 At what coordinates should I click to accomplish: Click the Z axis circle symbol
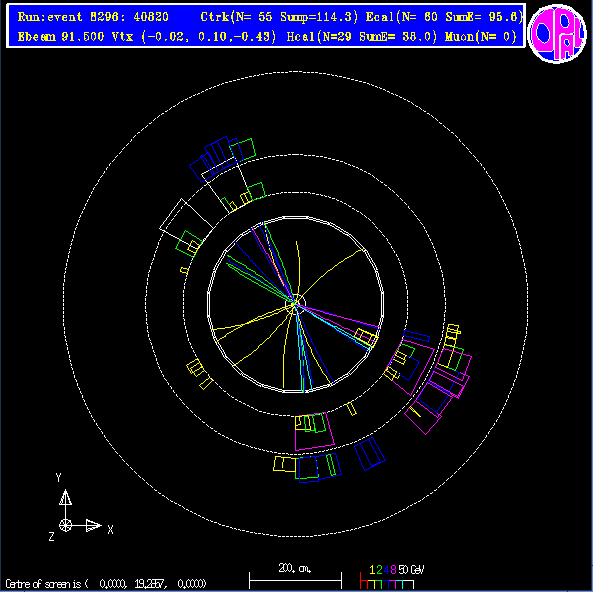(65, 525)
